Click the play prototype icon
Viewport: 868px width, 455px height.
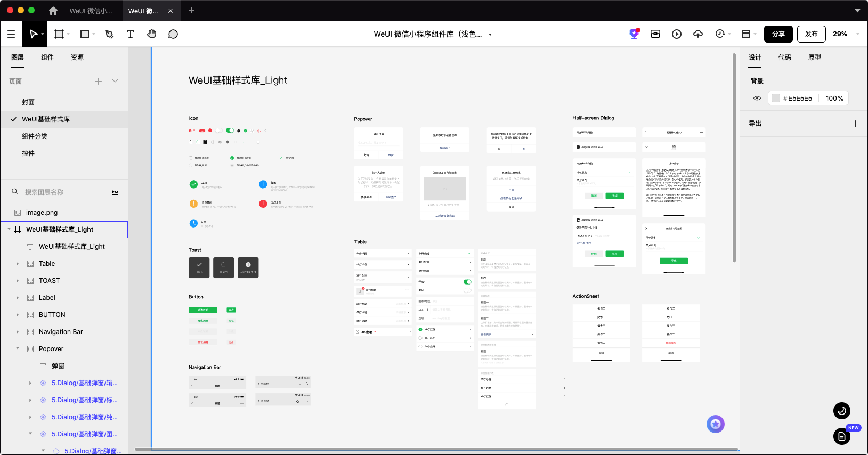coord(677,34)
